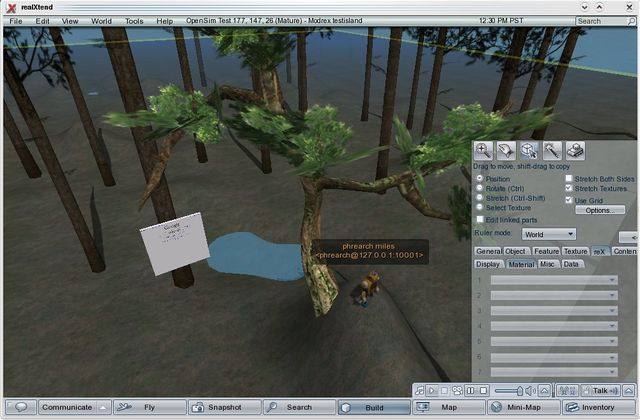Select the Create magic wand tool

pos(552,150)
